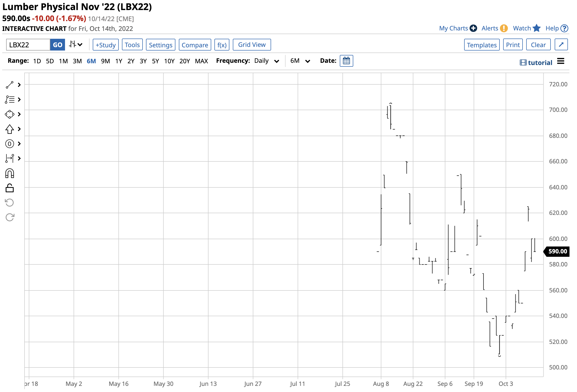Print the chart

pyautogui.click(x=513, y=45)
